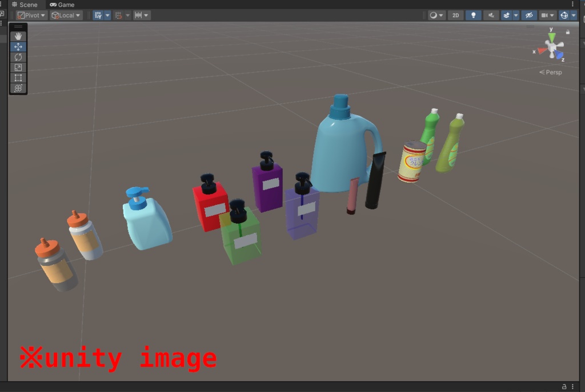Toggle 2D view mode
The image size is (585, 392).
(455, 15)
